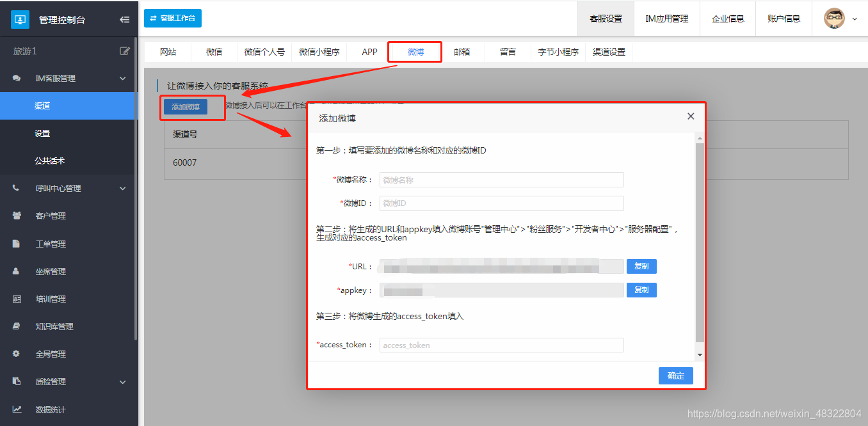Click channel number cell 60007
The height and width of the screenshot is (426, 868).
point(185,162)
